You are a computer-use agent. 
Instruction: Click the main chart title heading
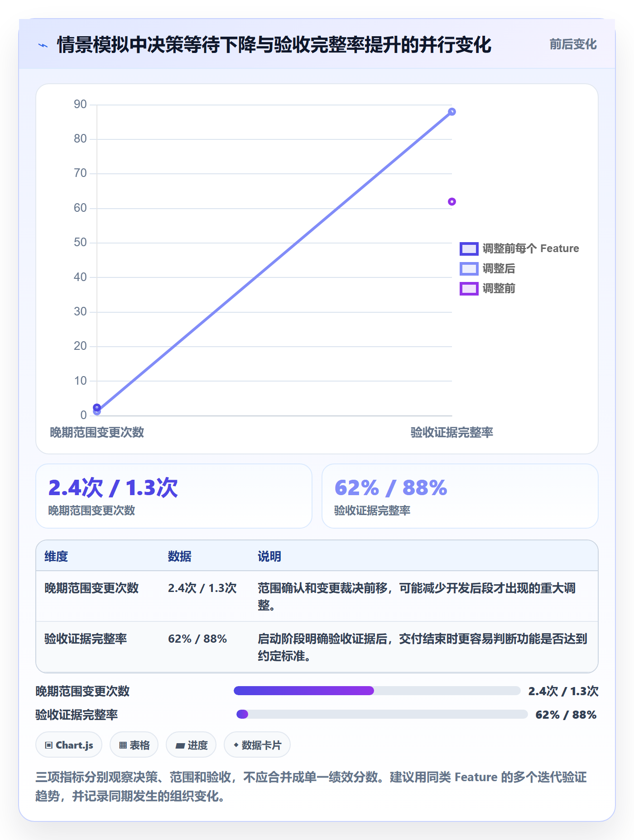point(274,45)
